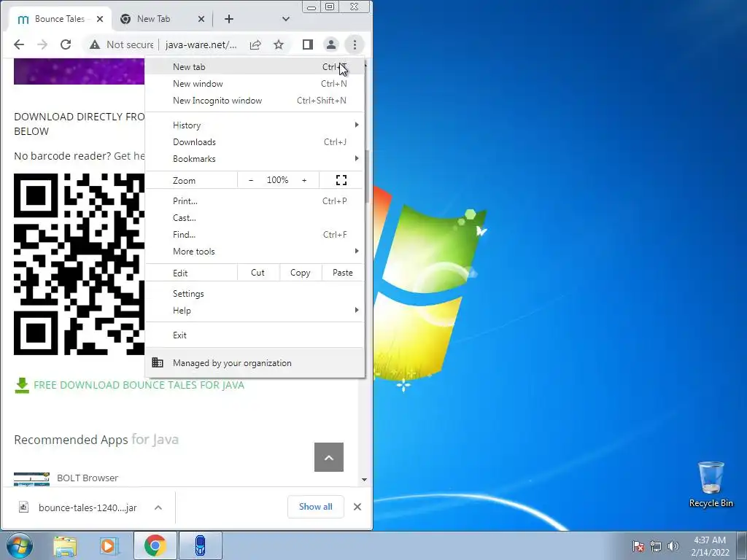Click the java-ware.net address bar
Viewport: 747px width, 560px height.
pyautogui.click(x=201, y=44)
